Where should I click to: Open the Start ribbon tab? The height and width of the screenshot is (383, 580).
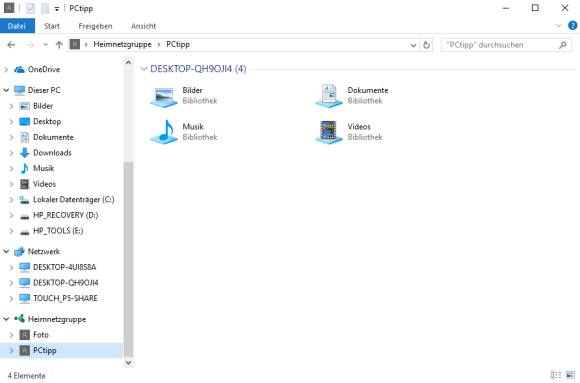(52, 26)
